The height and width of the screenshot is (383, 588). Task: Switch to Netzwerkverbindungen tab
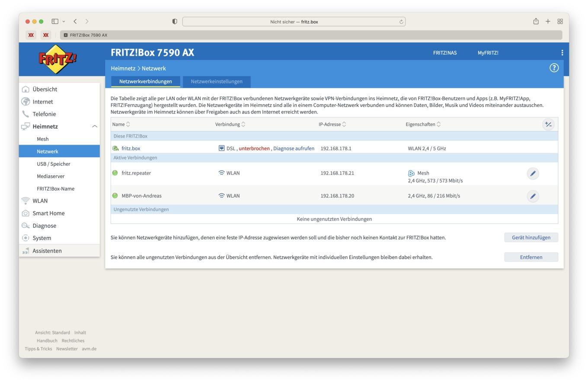click(146, 82)
